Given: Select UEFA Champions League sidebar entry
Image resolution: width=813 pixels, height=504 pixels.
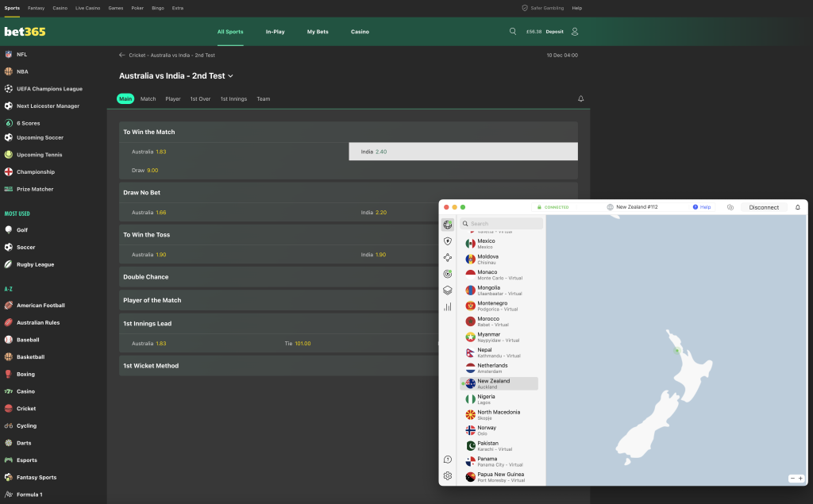Looking at the screenshot, I should pyautogui.click(x=49, y=89).
